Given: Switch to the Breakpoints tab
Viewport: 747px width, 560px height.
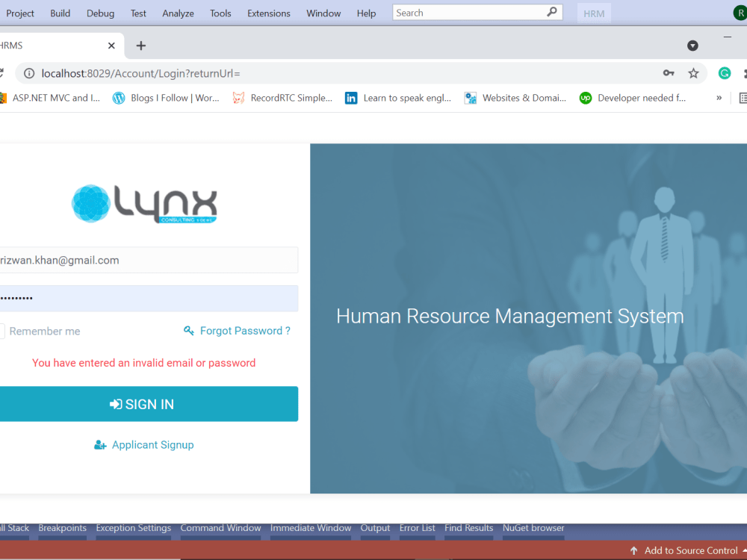Looking at the screenshot, I should [x=63, y=528].
